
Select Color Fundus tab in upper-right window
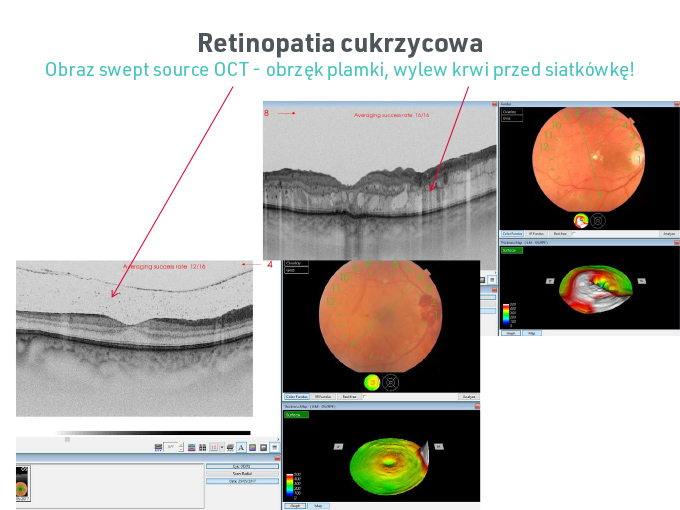click(x=513, y=234)
